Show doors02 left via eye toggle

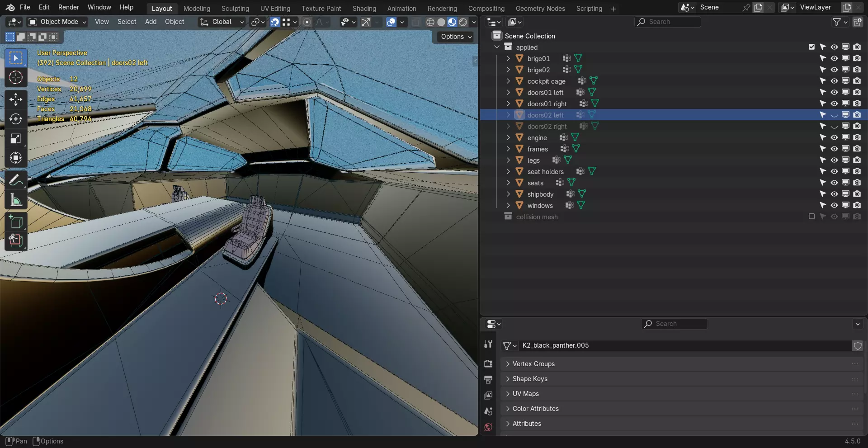click(x=834, y=115)
